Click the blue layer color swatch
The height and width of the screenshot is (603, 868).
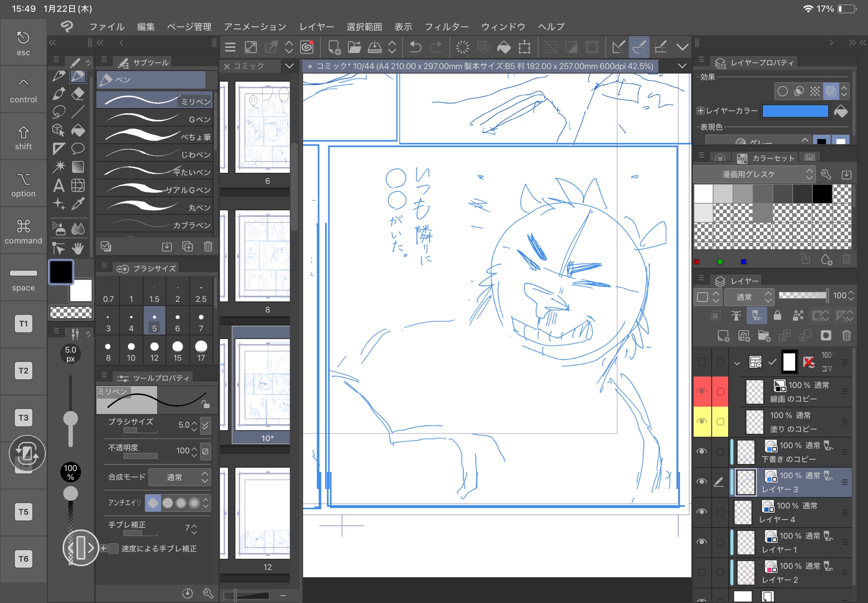(x=795, y=111)
